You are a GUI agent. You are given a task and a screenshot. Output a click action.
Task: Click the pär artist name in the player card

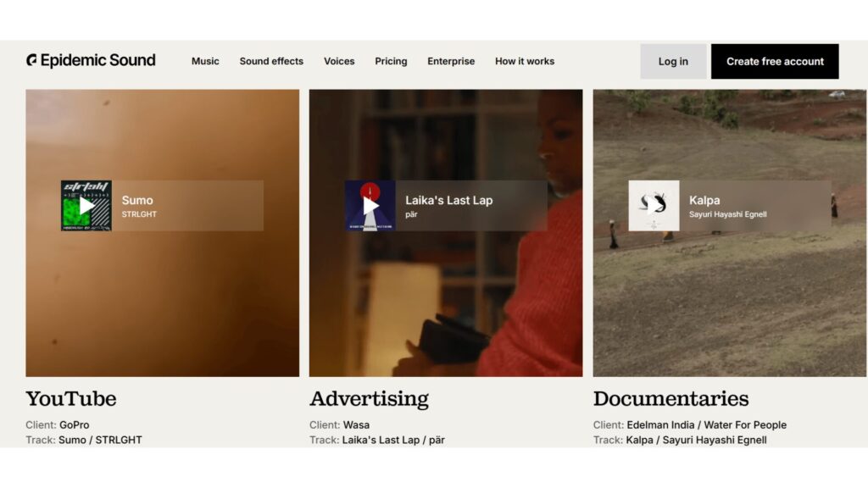411,214
